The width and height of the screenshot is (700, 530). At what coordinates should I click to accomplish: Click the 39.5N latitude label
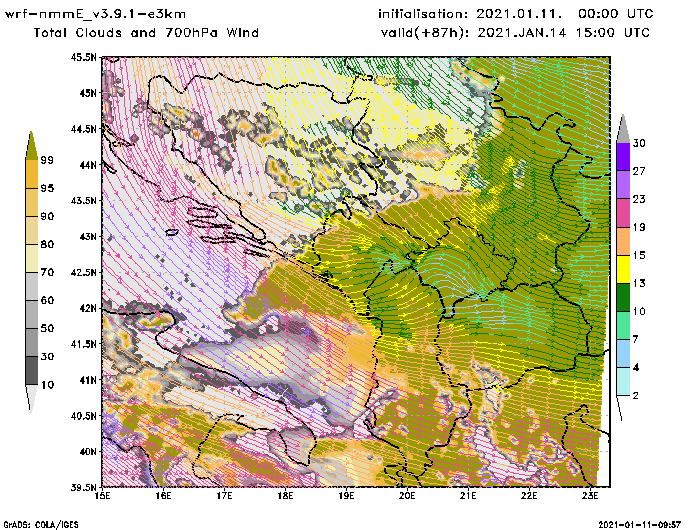[83, 487]
